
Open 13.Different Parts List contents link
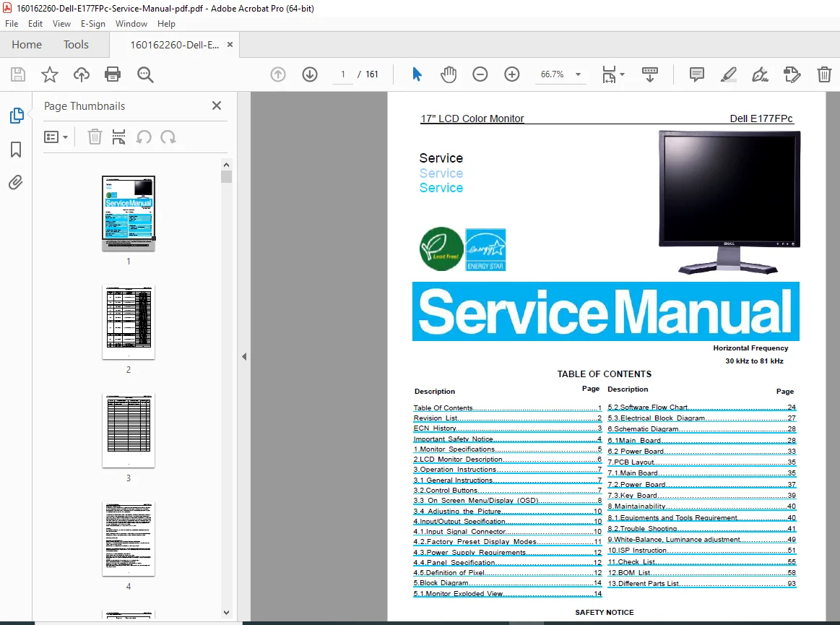(702, 584)
